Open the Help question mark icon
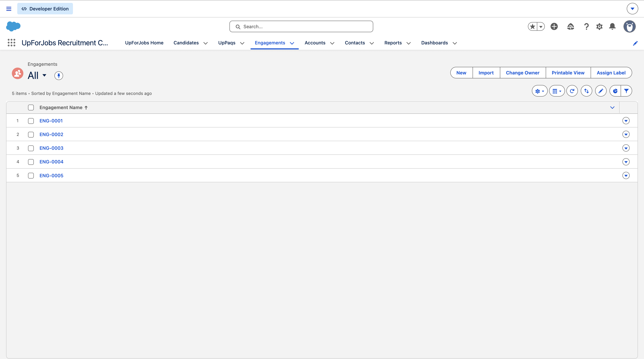Screen dimensions: 644x359 click(586, 27)
